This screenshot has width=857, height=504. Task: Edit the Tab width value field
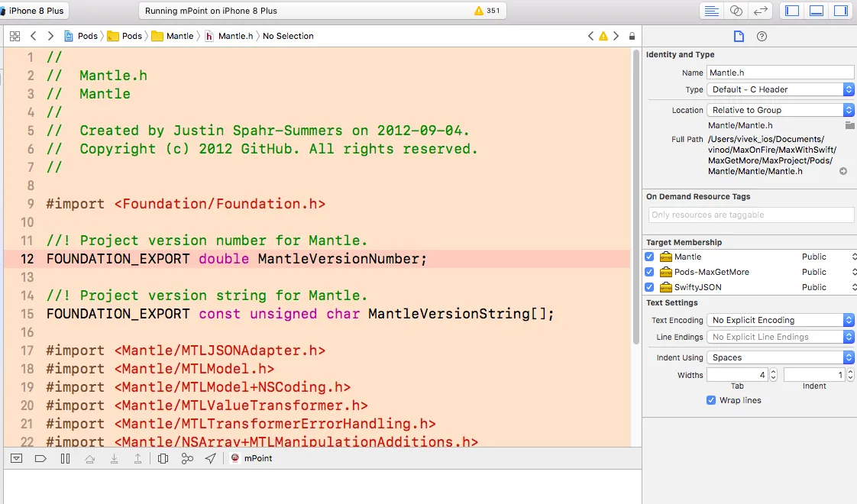[737, 375]
